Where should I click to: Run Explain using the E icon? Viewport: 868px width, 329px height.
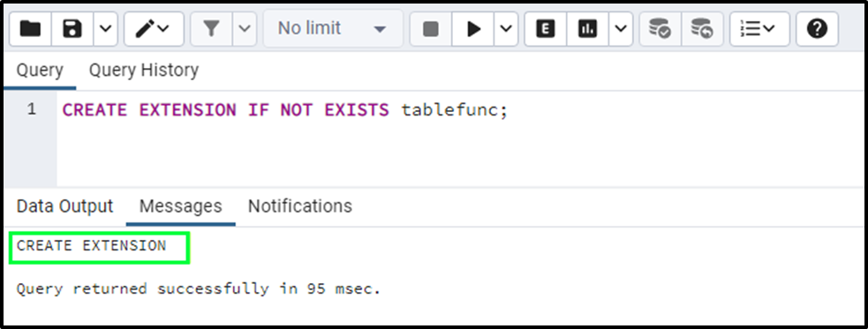(x=546, y=29)
